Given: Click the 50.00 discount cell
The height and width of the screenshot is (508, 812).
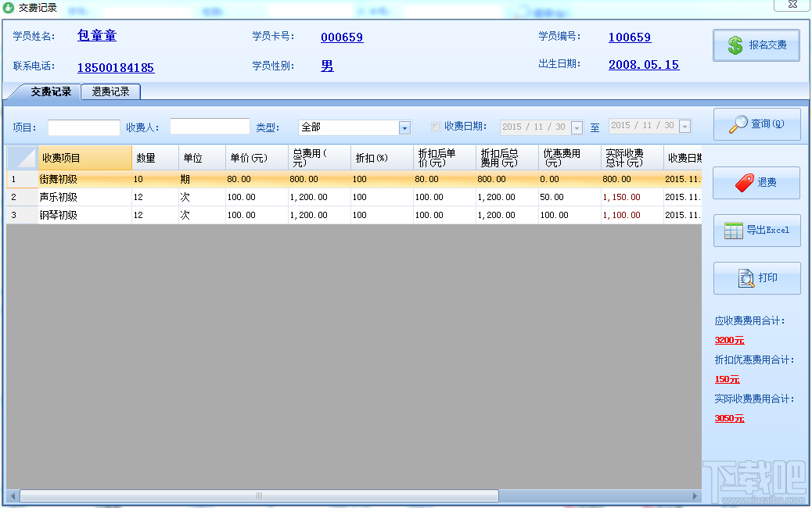Looking at the screenshot, I should pyautogui.click(x=569, y=197).
